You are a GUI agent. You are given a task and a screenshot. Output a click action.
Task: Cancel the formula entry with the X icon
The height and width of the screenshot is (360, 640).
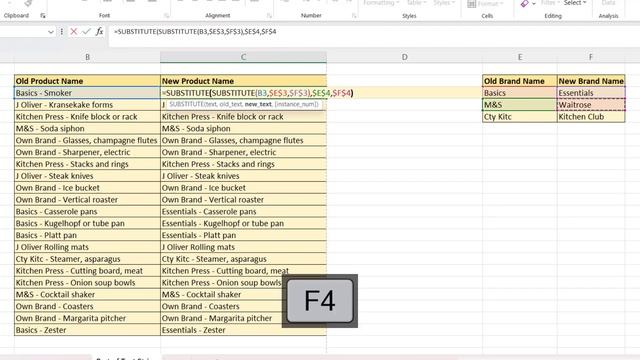tap(73, 31)
